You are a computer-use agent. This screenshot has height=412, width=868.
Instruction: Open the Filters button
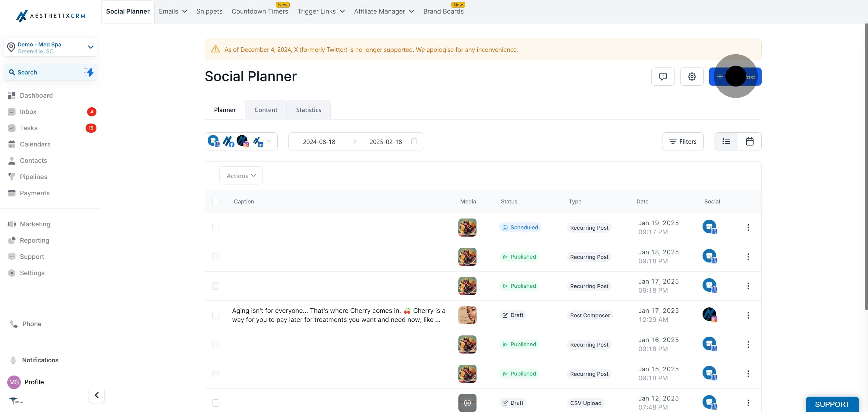pos(683,141)
